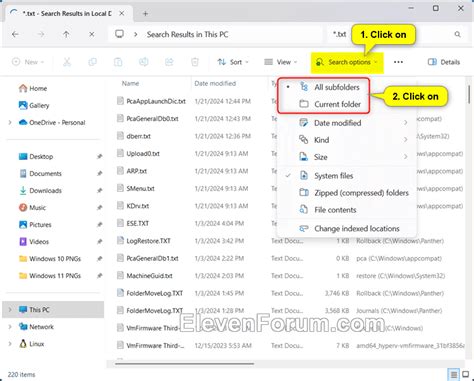Click the Delete trash icon
This screenshot has height=381, width=474.
pos(195,62)
